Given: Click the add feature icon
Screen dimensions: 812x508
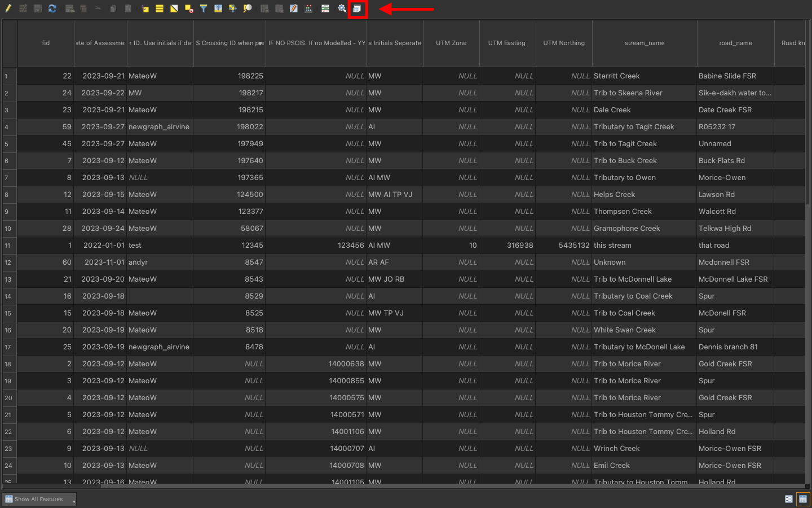Looking at the screenshot, I should click(70, 8).
